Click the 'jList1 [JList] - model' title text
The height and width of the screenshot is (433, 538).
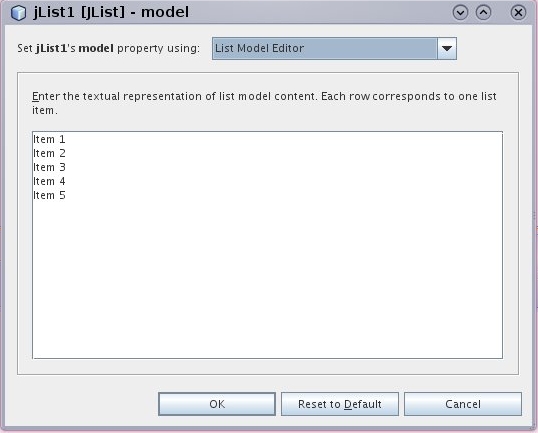click(x=111, y=13)
